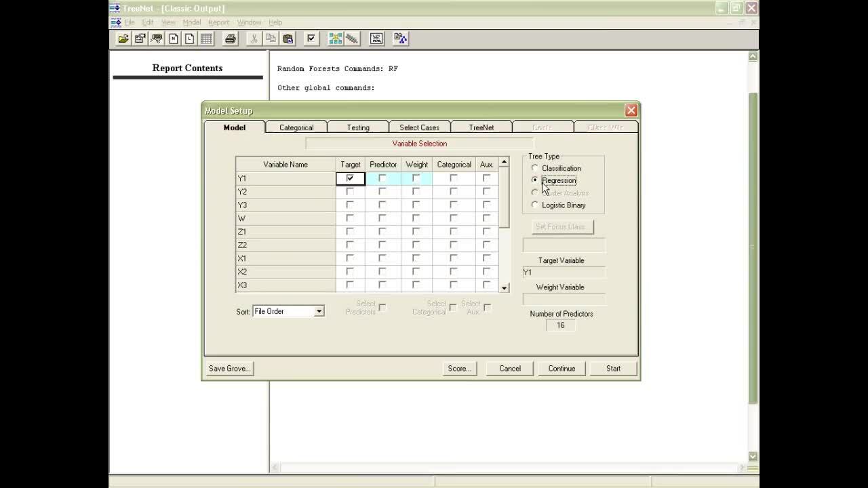This screenshot has height=488, width=868.
Task: Click the checkmark options toolbar icon
Action: click(x=311, y=39)
